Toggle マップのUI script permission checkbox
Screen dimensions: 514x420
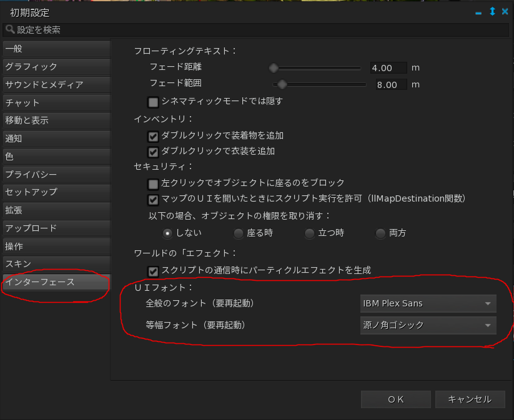(x=153, y=200)
